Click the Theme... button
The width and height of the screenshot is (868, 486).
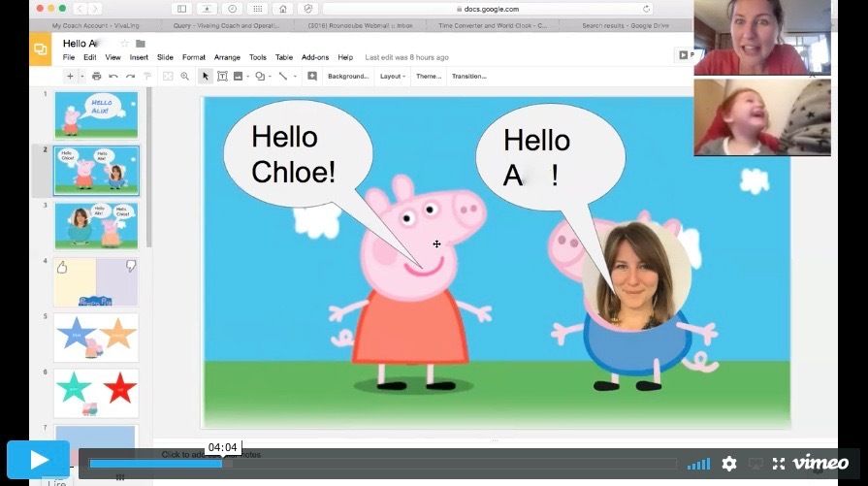coord(429,77)
